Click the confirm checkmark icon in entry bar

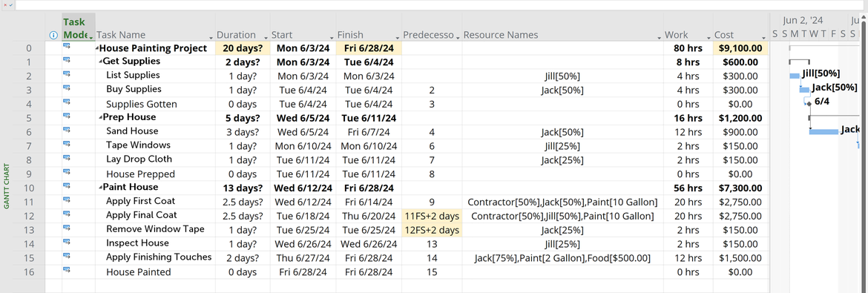tap(12, 5)
